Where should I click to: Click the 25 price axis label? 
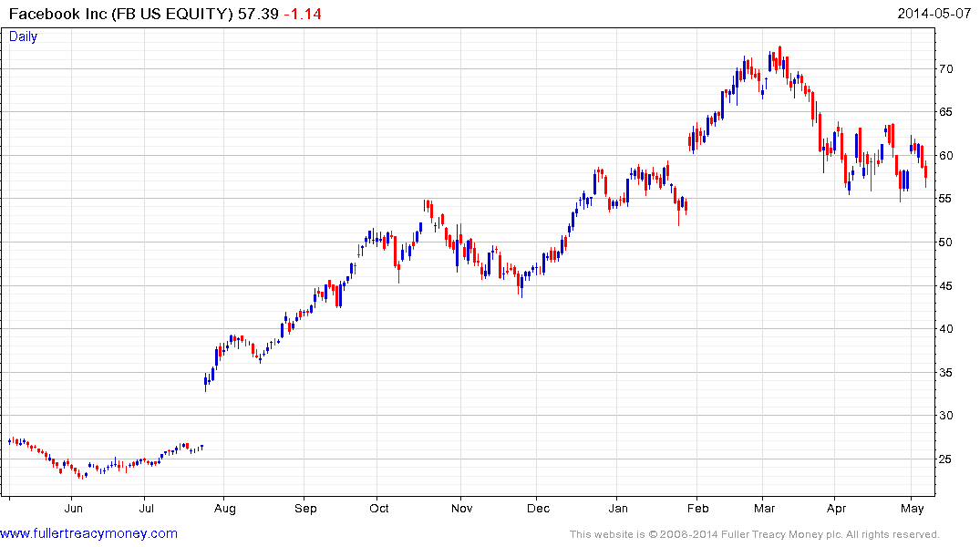pyautogui.click(x=945, y=459)
